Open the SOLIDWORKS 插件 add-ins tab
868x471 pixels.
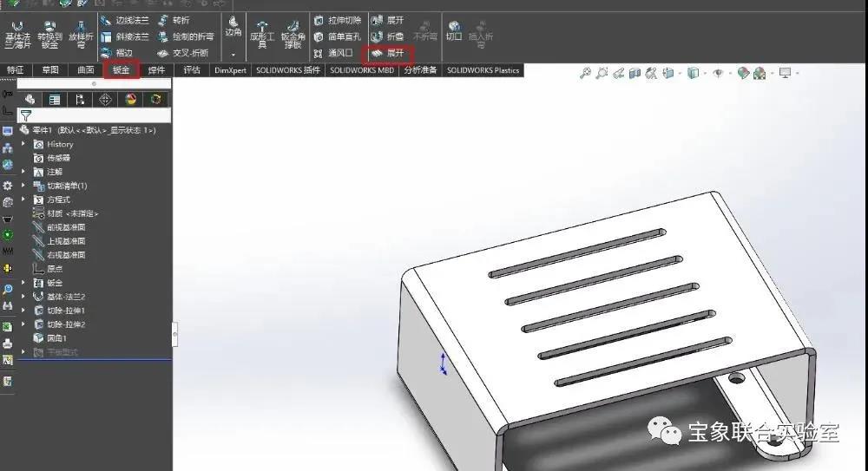[288, 70]
